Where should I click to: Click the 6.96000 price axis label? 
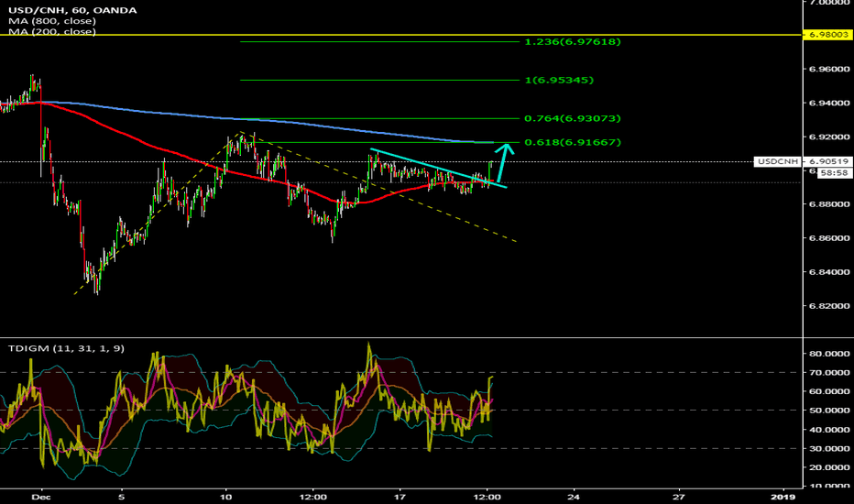pyautogui.click(x=829, y=70)
